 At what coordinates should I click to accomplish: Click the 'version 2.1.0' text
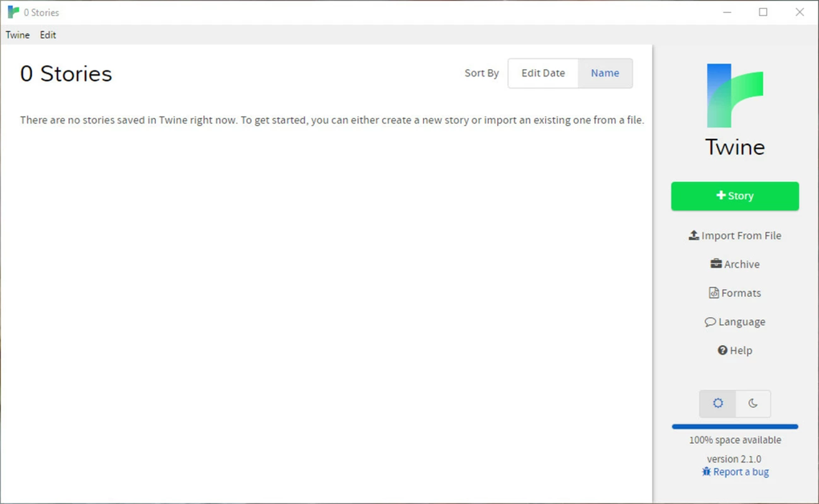pos(734,459)
